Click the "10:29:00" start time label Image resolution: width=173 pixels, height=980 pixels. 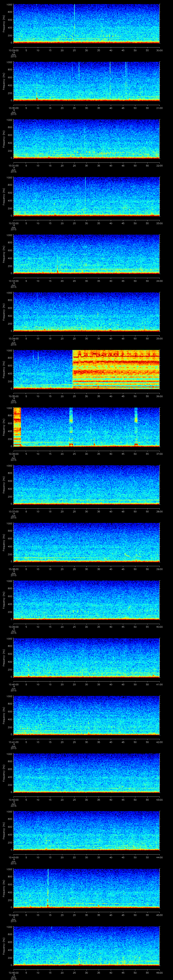click(x=13, y=50)
